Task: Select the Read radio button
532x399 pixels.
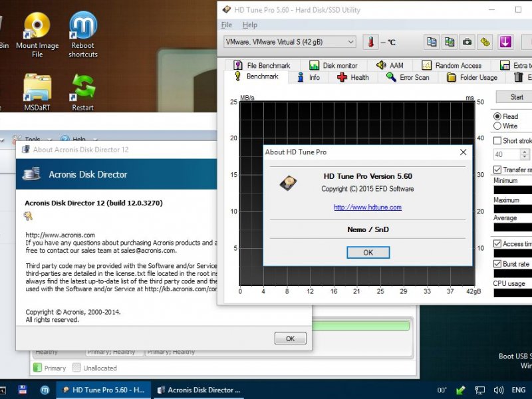Action: (497, 116)
